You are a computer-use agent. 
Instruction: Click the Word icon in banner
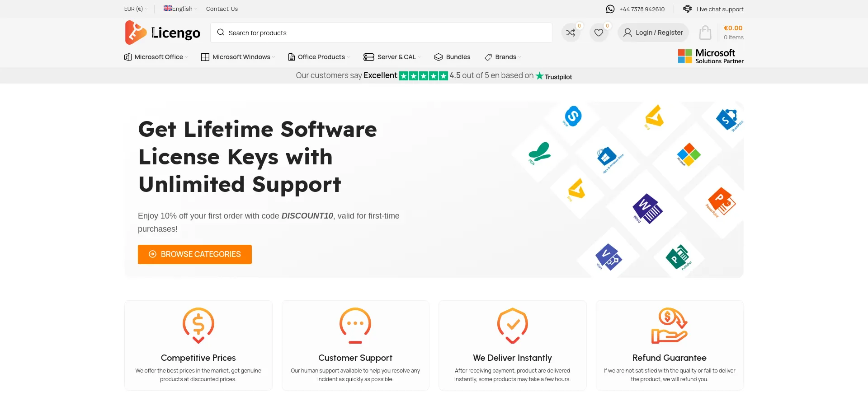click(647, 209)
